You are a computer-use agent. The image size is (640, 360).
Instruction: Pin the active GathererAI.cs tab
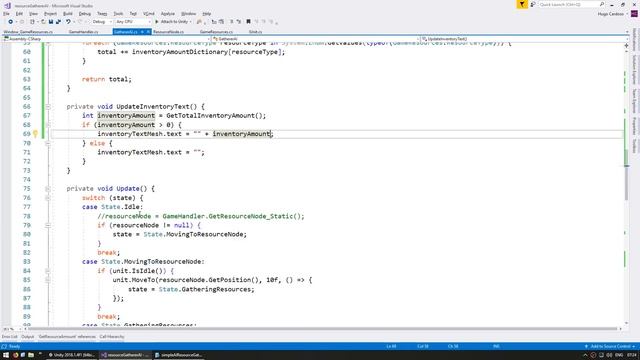click(142, 32)
